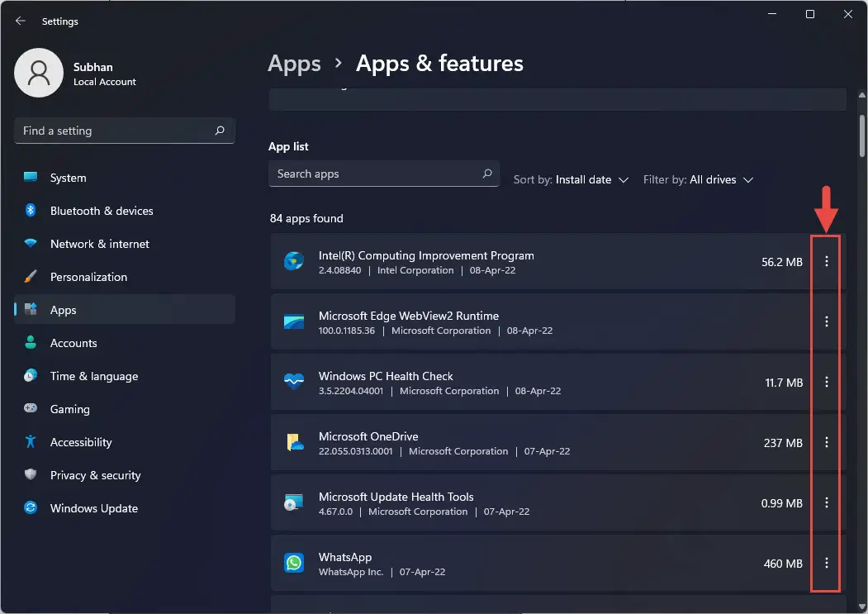Go back using the Settings back arrow
This screenshot has width=868, height=614.
tap(21, 21)
